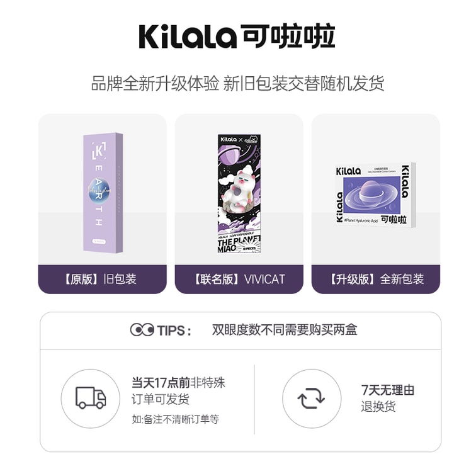Click the 7天无理由退换货 text
Image resolution: width=476 pixels, height=476 pixels.
coord(388,398)
